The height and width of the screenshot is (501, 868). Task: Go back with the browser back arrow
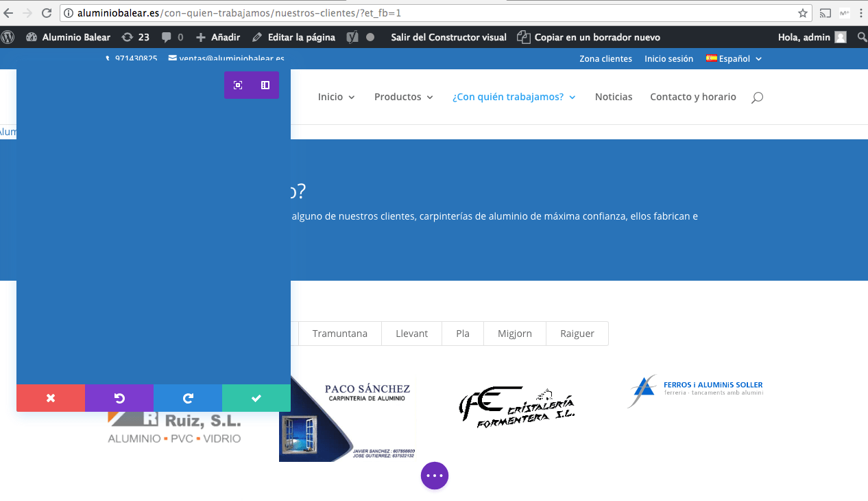click(x=8, y=13)
